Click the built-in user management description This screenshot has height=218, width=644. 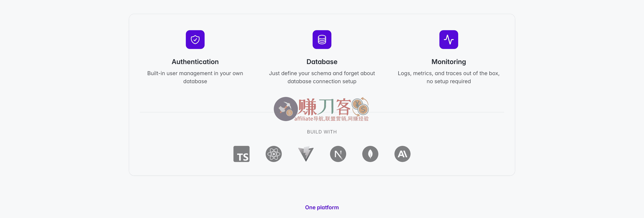(x=195, y=77)
